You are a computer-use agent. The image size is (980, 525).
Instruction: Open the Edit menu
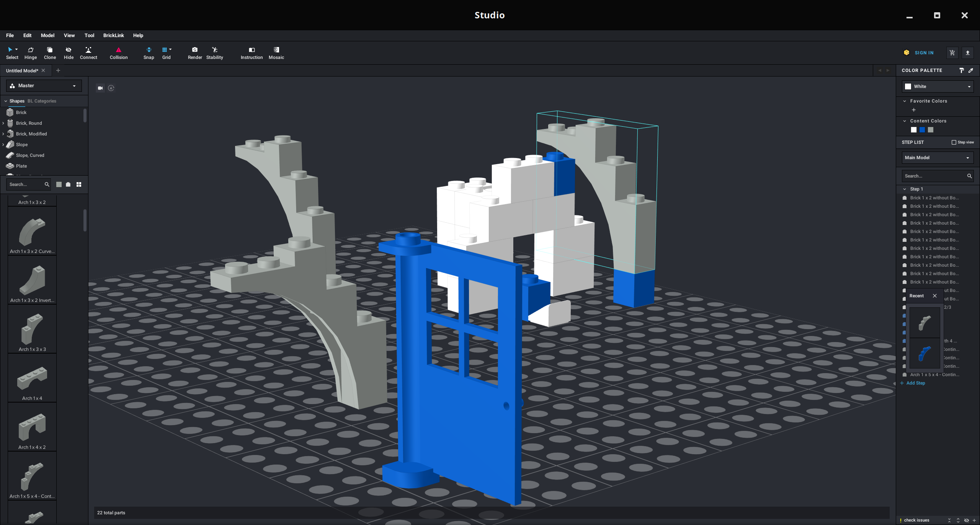pos(27,35)
